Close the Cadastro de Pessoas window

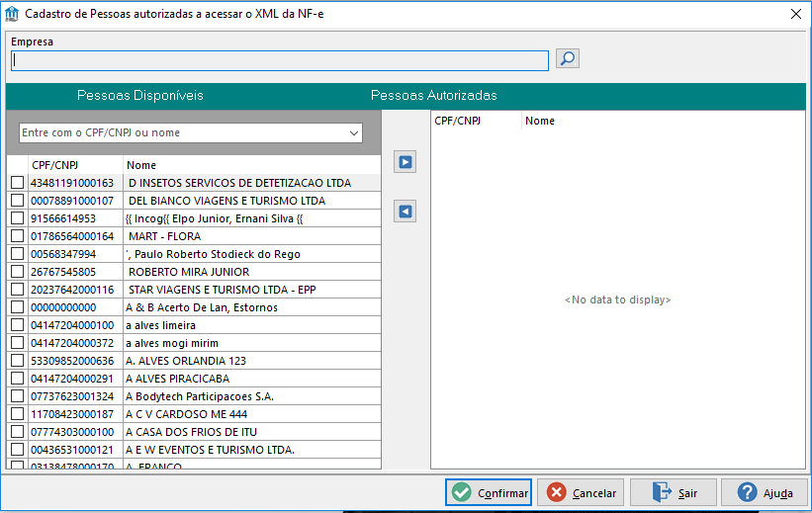(x=796, y=14)
